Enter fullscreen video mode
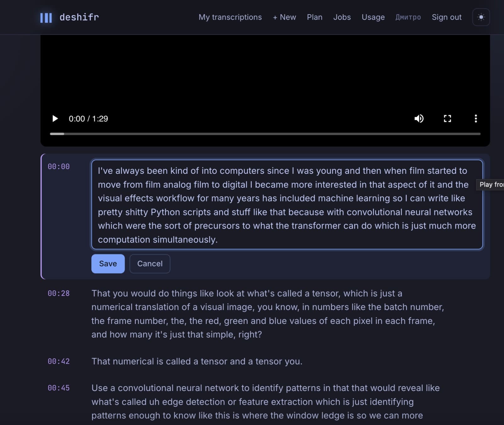 tap(447, 119)
